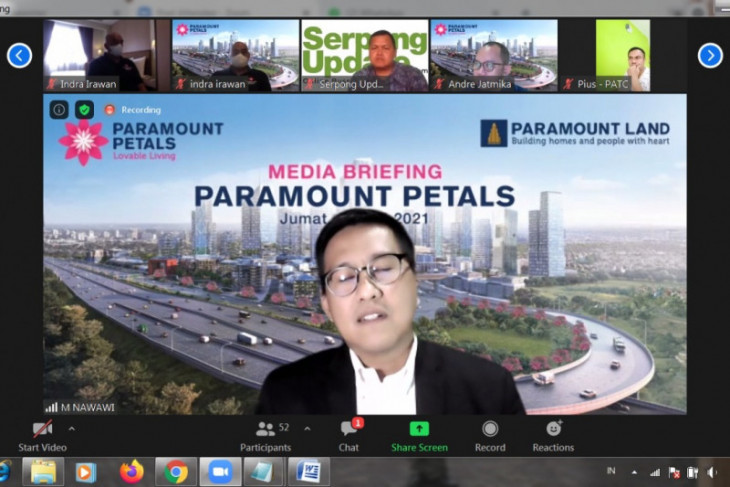The image size is (730, 487).
Task: Click the Record button
Action: [x=490, y=436]
